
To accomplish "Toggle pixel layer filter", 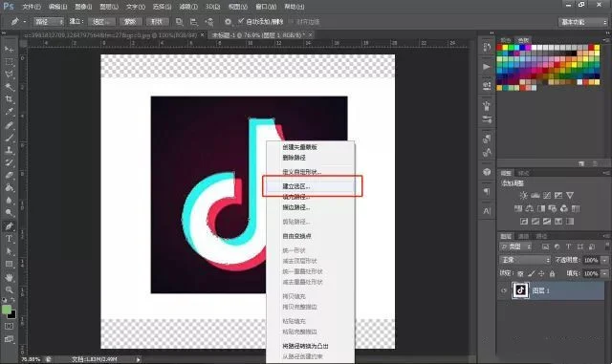I will [x=545, y=246].
